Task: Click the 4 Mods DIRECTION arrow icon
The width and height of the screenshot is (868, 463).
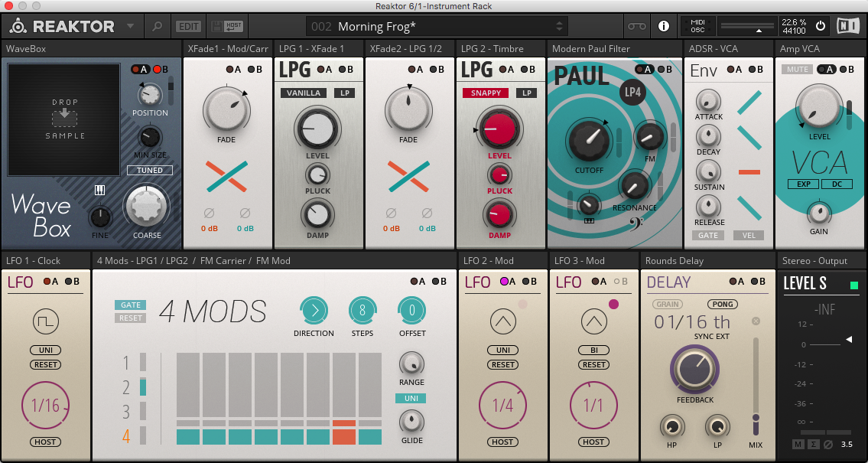Action: (x=314, y=310)
